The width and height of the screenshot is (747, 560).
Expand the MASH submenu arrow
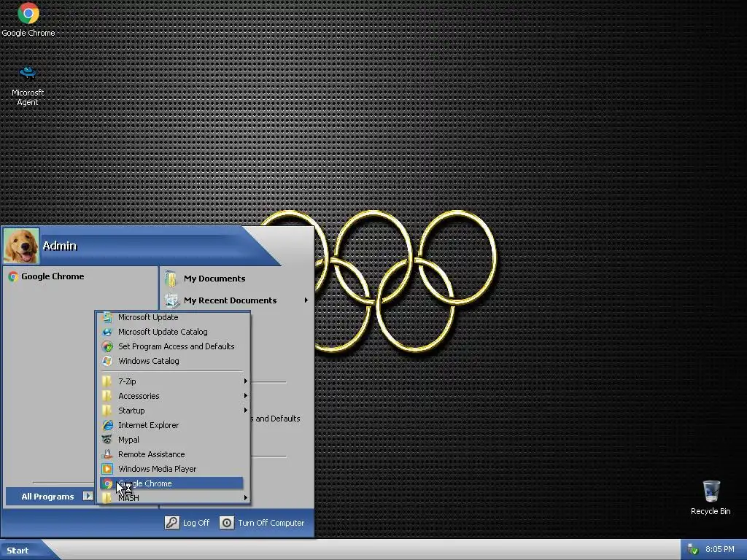245,497
